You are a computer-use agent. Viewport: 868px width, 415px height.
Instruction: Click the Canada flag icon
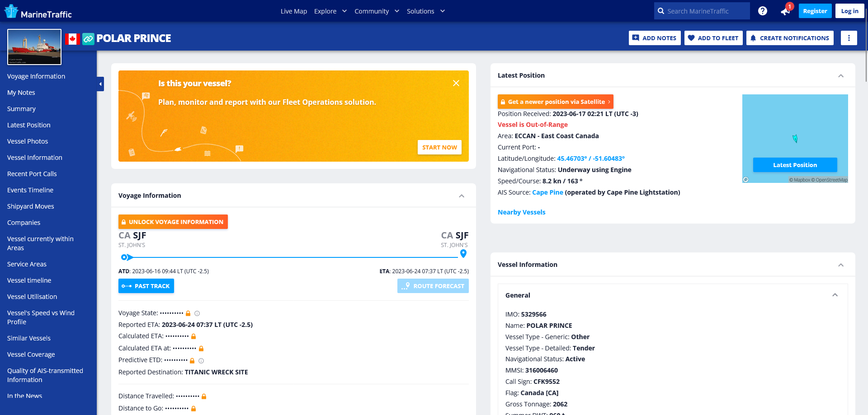coord(72,39)
